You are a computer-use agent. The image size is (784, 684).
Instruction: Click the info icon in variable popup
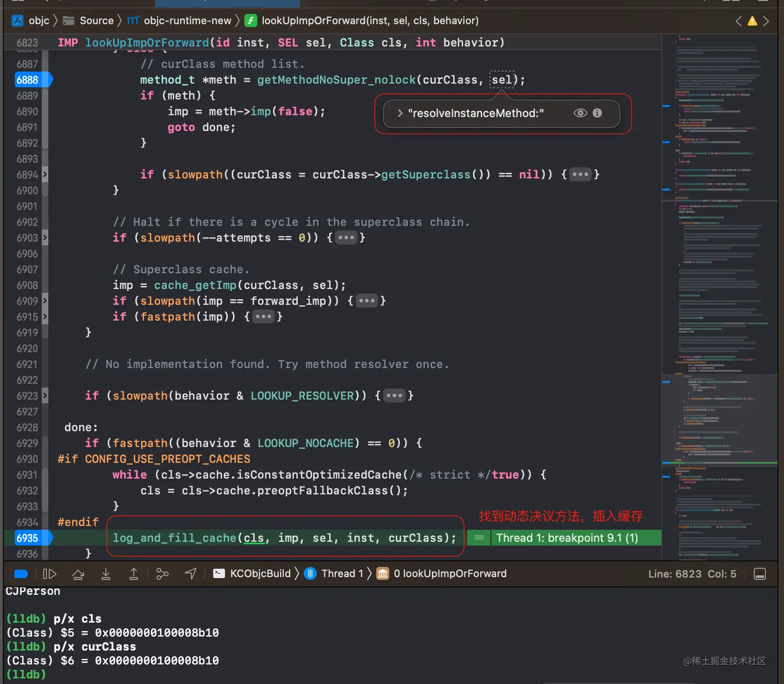point(597,113)
